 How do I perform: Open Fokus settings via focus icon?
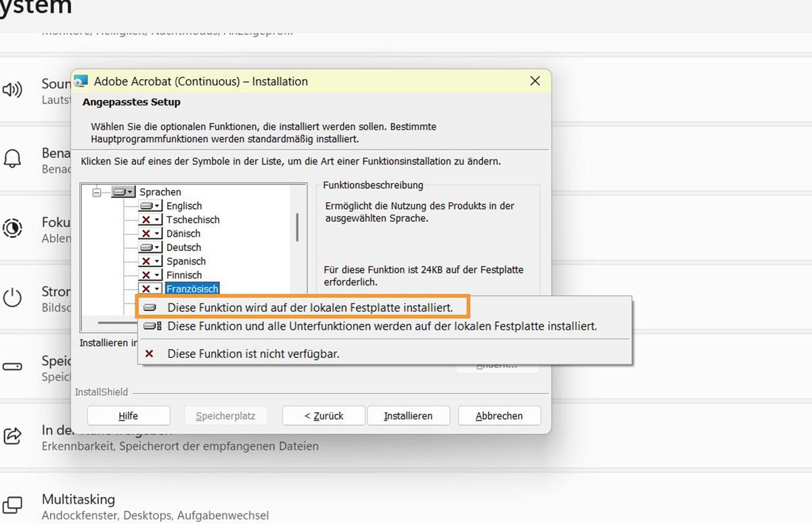point(12,229)
